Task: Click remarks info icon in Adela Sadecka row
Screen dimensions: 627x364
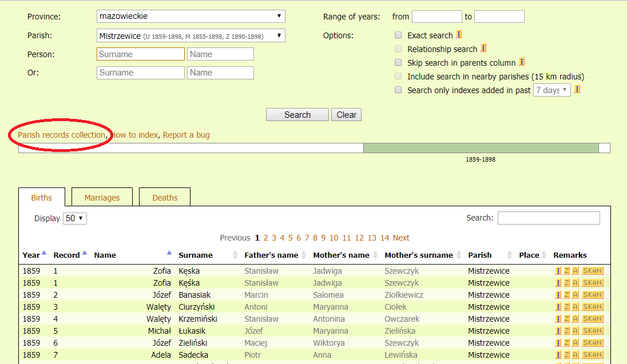Action: click(x=558, y=355)
